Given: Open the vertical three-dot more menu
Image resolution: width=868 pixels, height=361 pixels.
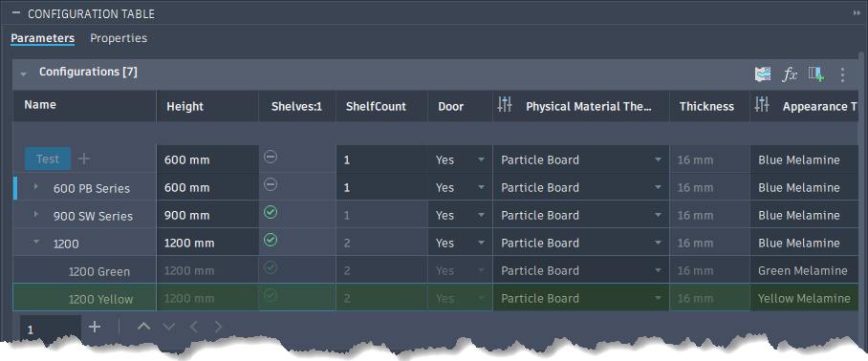Looking at the screenshot, I should [842, 74].
